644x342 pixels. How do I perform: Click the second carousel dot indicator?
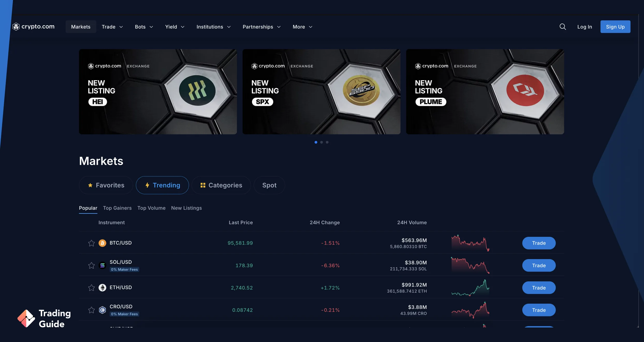click(x=321, y=141)
